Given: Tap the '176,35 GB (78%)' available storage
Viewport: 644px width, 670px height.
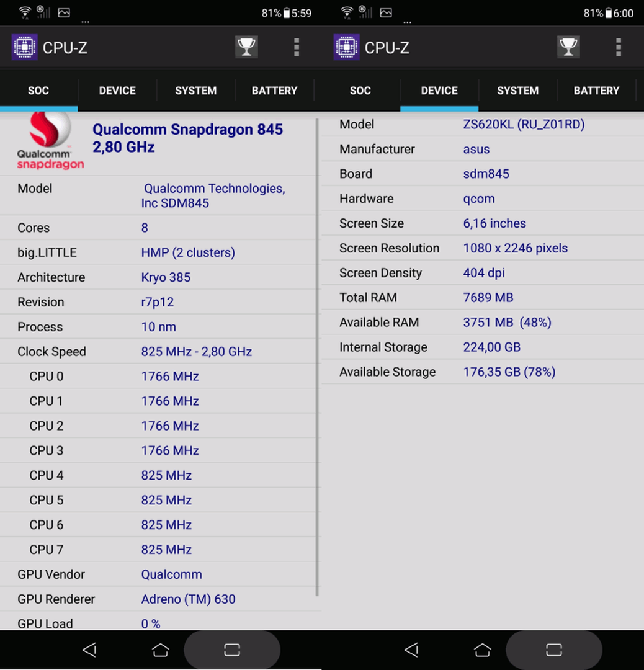Looking at the screenshot, I should (x=509, y=372).
